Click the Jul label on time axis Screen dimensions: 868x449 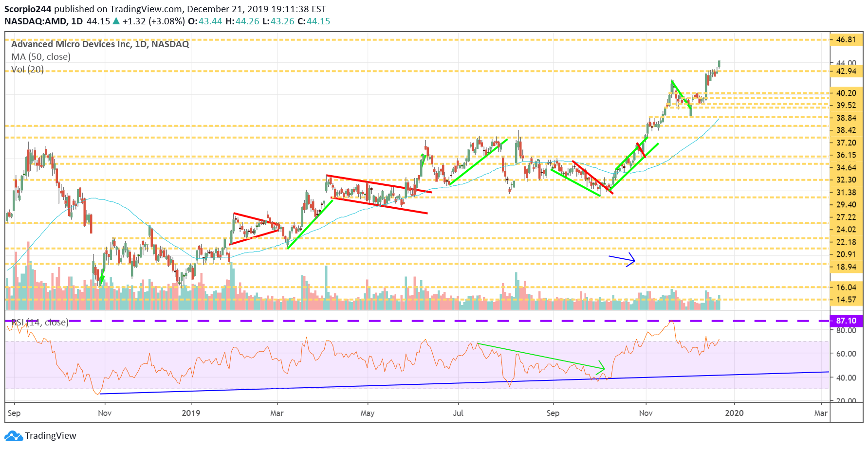pyautogui.click(x=458, y=413)
